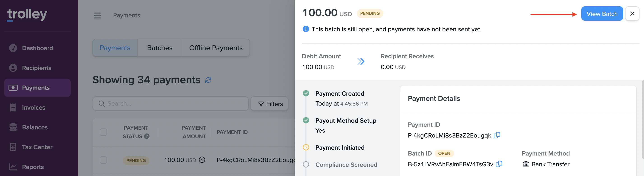Toggle the select-all payments checkbox
The image size is (644, 176).
point(103,132)
